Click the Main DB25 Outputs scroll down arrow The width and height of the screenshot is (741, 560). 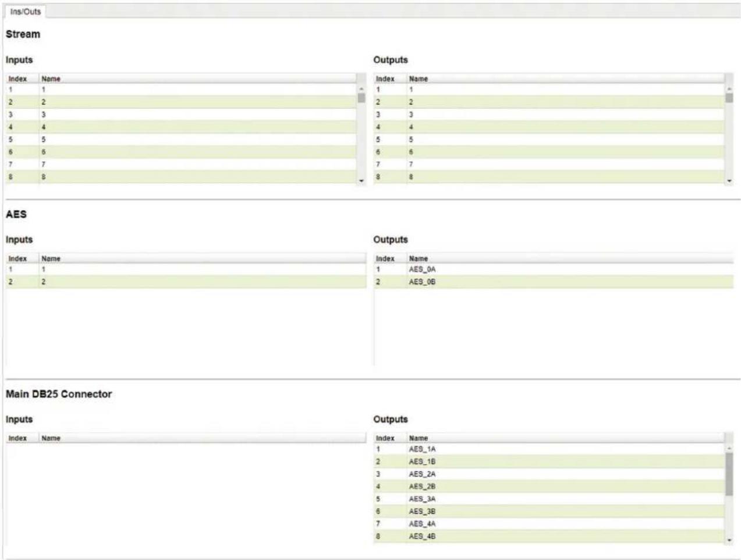[729, 540]
